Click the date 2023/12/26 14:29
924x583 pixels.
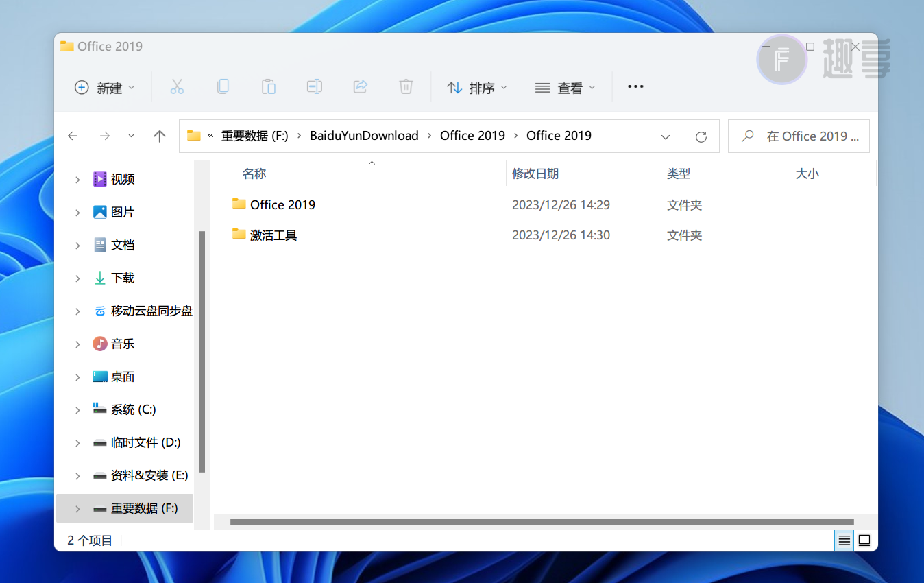coord(561,204)
